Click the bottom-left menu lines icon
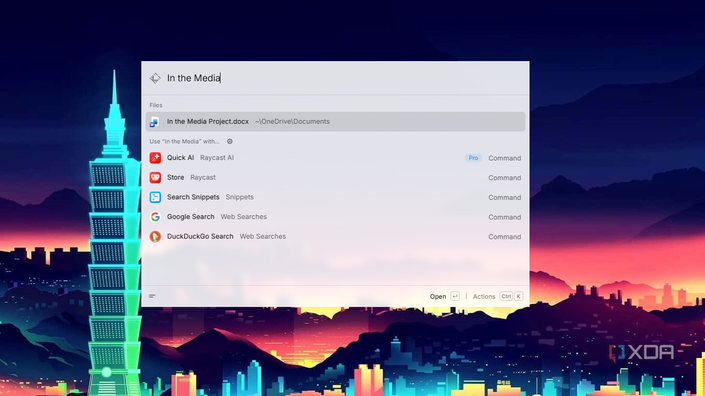This screenshot has height=396, width=705. point(152,296)
